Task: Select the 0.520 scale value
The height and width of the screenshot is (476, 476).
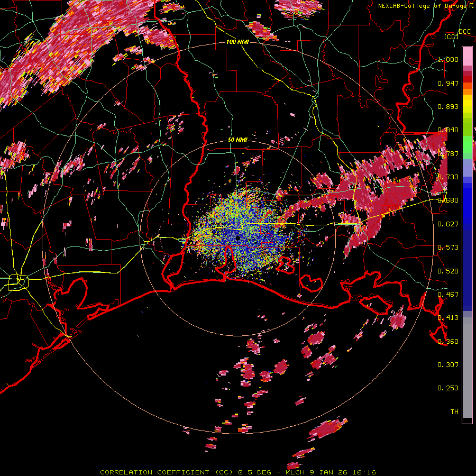Action: point(448,271)
